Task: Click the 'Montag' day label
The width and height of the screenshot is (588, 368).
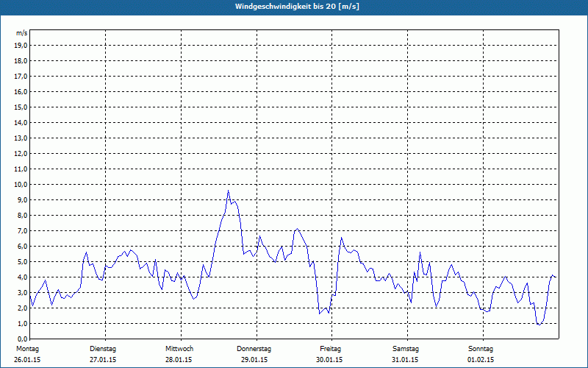Action: click(x=27, y=349)
